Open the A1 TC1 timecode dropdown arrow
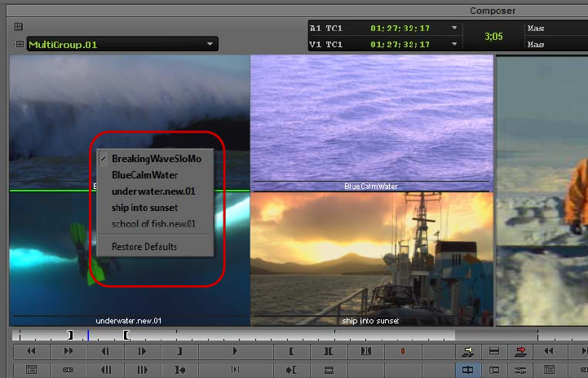 click(454, 28)
